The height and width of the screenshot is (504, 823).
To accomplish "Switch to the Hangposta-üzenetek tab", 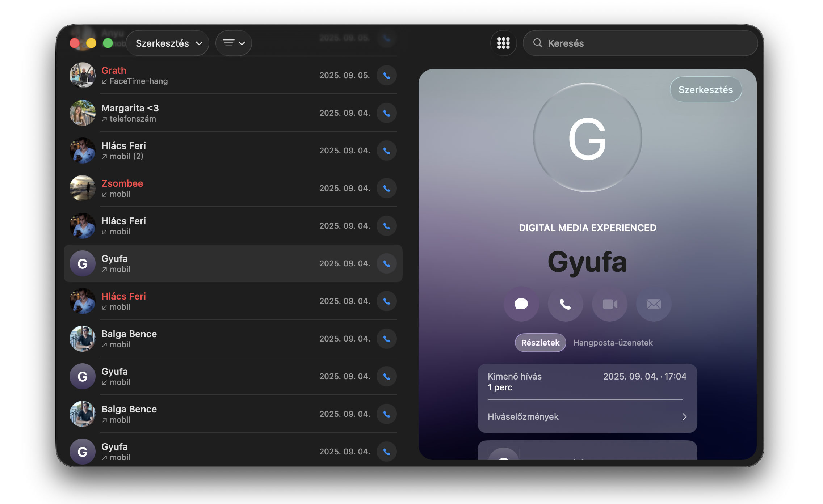I will [613, 343].
